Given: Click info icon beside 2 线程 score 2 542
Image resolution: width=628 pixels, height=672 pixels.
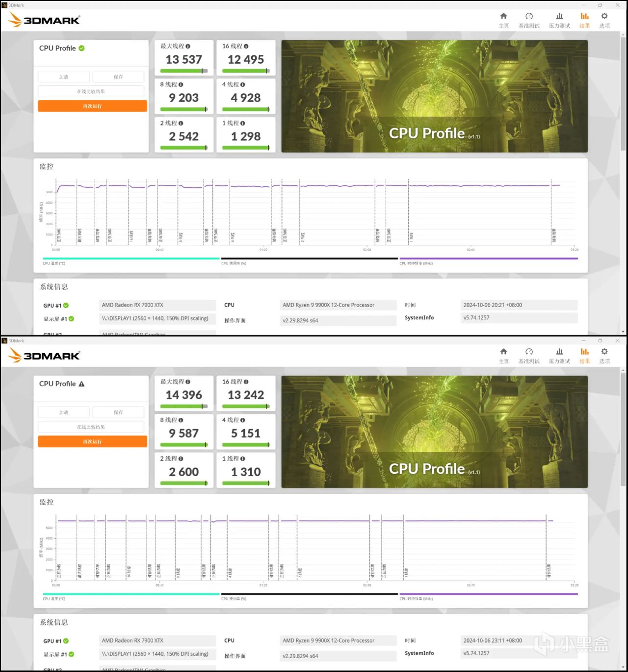Looking at the screenshot, I should tap(181, 123).
